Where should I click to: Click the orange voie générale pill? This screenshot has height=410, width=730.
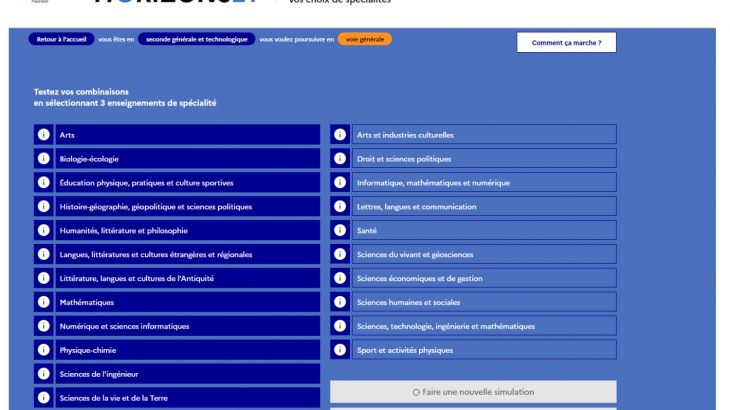click(x=364, y=39)
